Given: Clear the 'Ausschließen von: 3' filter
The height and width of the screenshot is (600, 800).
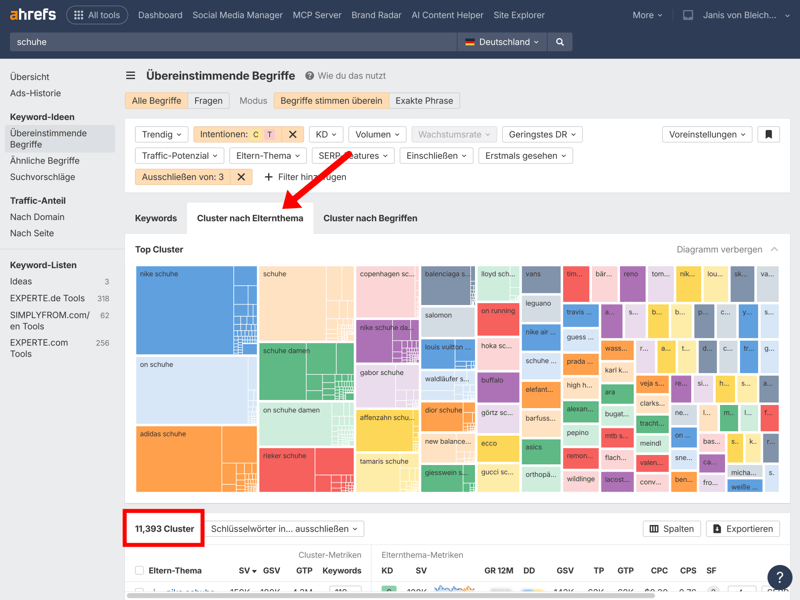Looking at the screenshot, I should tap(241, 177).
